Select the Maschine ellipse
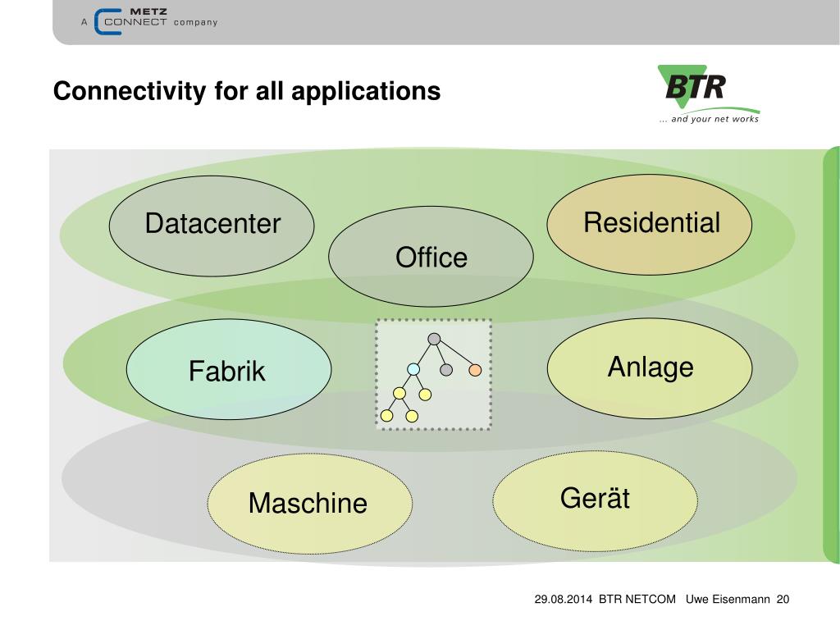Screen dimensions: 840x630 309,504
